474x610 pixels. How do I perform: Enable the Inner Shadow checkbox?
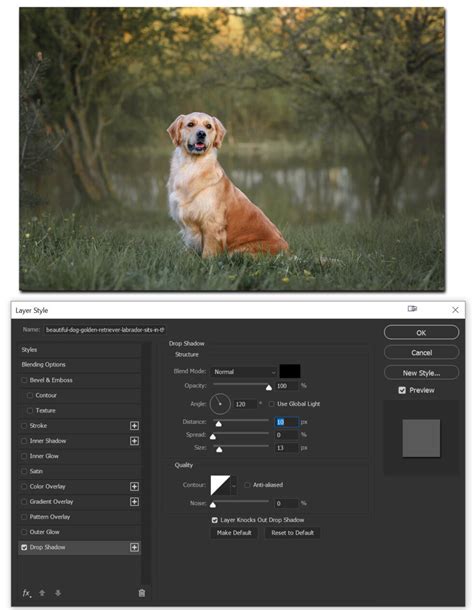(x=24, y=441)
